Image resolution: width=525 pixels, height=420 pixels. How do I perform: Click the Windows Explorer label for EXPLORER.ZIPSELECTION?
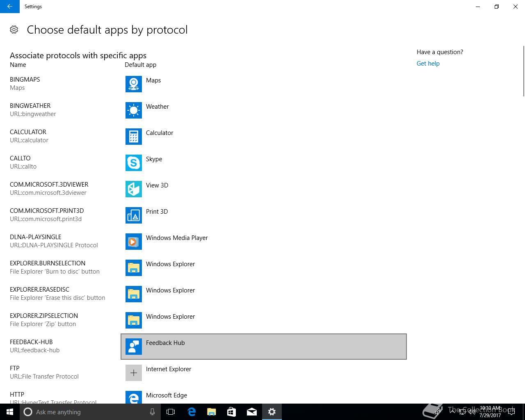tap(170, 317)
